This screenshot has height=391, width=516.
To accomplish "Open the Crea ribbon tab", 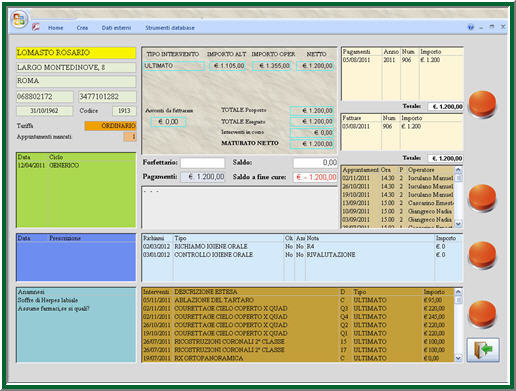I will 82,28.
